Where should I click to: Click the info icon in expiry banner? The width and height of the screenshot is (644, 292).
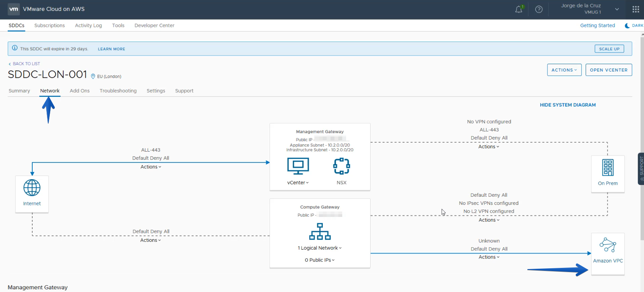15,48
